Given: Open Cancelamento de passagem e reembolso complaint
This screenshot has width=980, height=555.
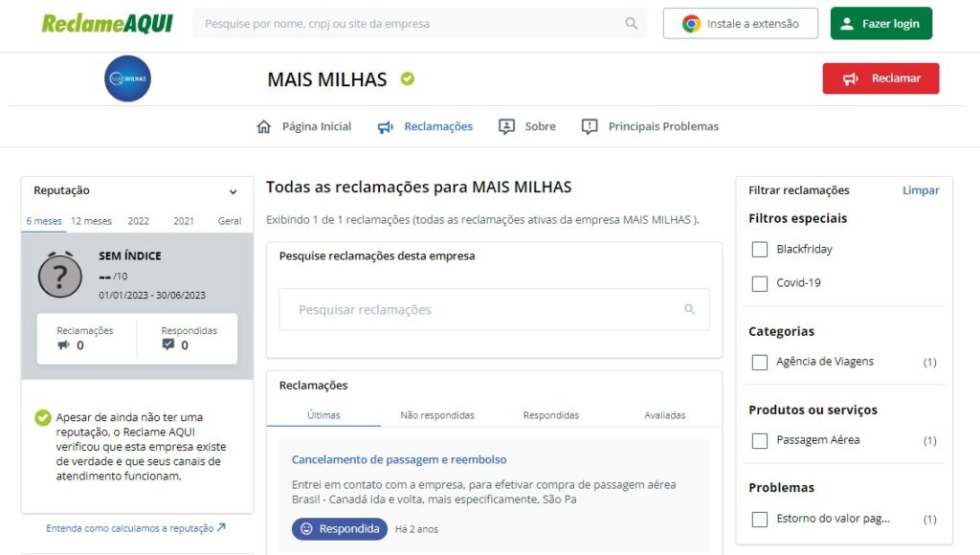Looking at the screenshot, I should tap(399, 460).
